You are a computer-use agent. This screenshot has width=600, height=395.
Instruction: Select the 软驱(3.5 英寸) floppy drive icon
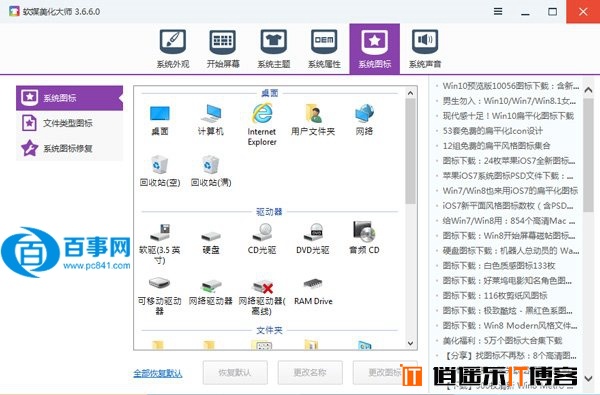[160, 244]
